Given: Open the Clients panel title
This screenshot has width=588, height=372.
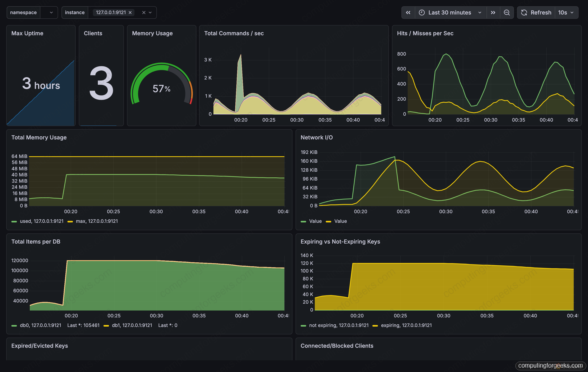Looking at the screenshot, I should (93, 33).
